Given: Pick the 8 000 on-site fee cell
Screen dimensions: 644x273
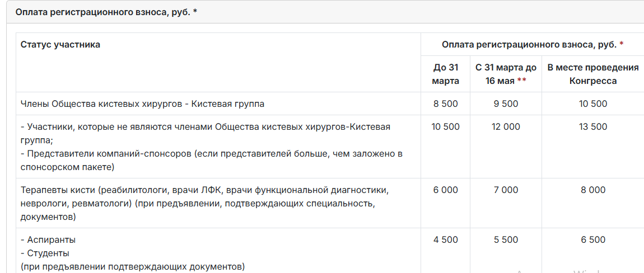Looking at the screenshot, I should [x=593, y=190].
